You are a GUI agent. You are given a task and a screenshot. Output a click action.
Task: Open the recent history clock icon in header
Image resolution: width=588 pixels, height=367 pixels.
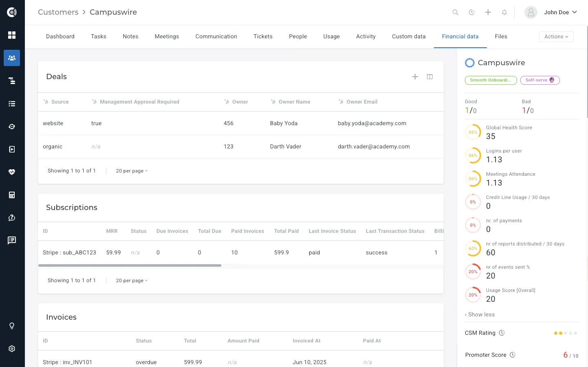(472, 12)
